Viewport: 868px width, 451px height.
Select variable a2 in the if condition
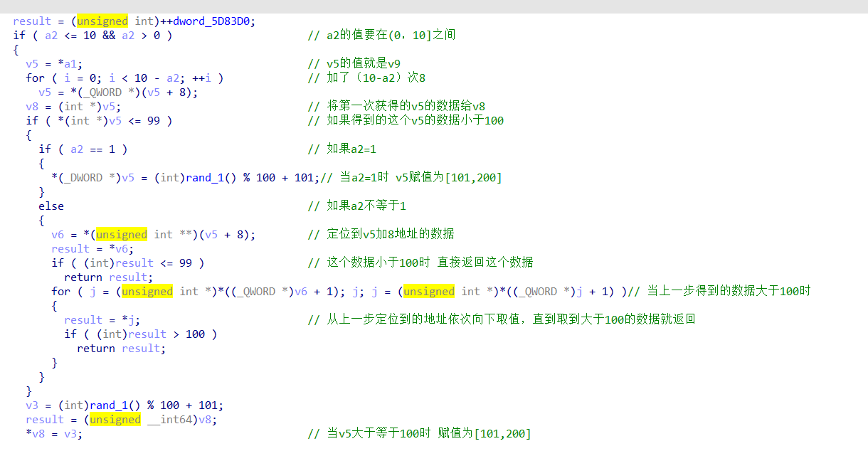(x=51, y=35)
